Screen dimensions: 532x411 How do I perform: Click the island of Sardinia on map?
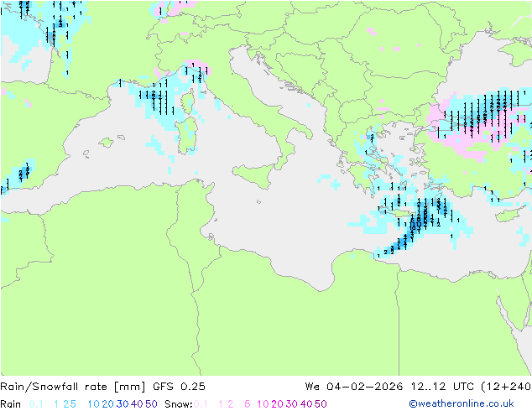click(x=187, y=136)
